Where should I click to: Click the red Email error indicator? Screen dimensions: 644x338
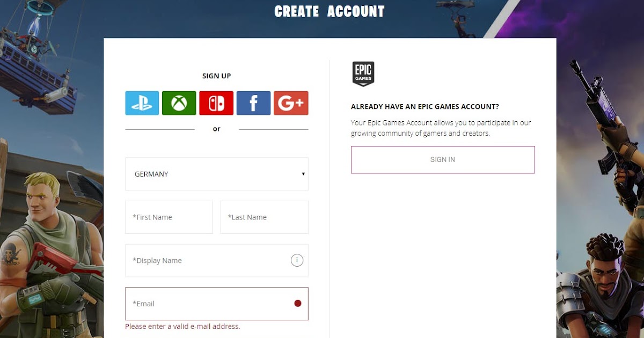298,303
